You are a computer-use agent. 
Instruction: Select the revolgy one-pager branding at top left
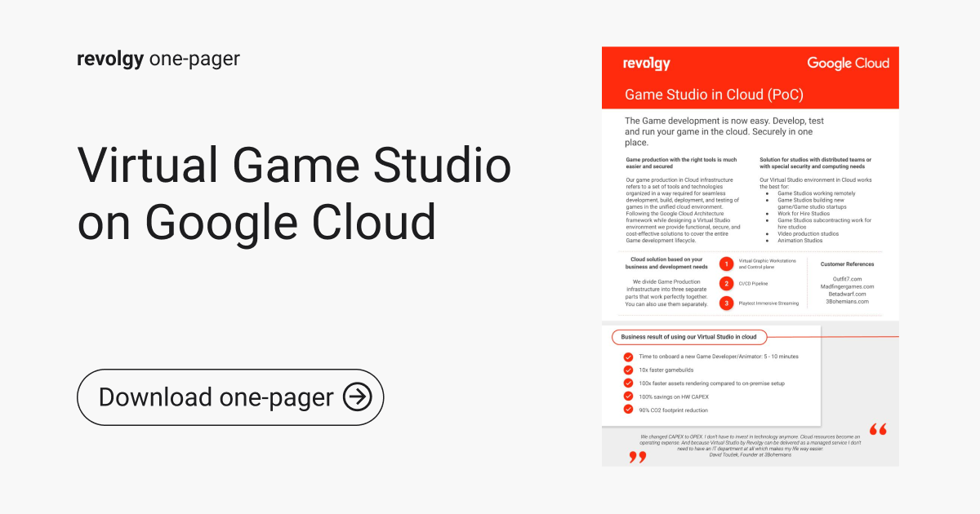coord(158,58)
